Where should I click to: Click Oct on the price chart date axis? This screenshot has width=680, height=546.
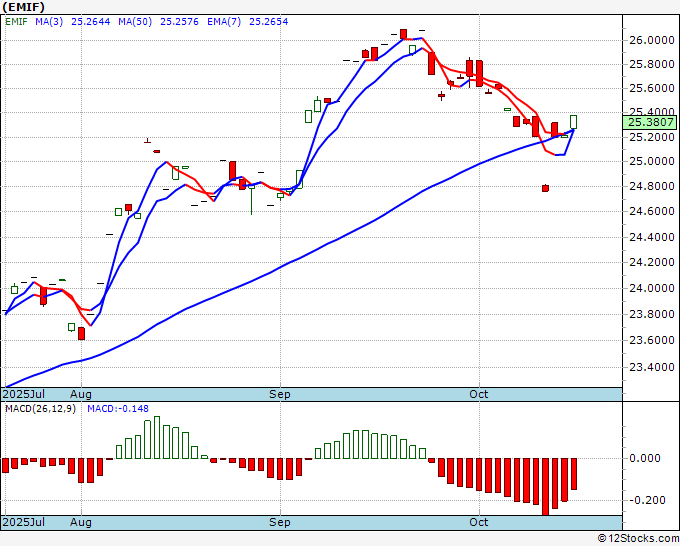(x=479, y=394)
